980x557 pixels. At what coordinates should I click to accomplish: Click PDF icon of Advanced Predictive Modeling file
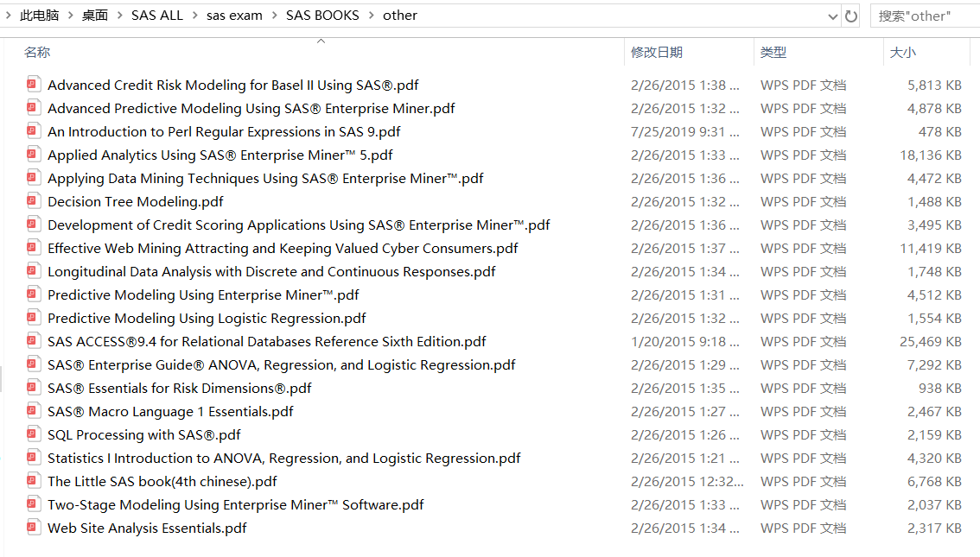(34, 107)
